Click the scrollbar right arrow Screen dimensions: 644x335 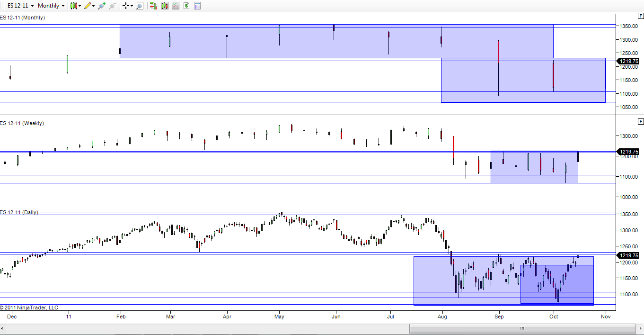640,328
